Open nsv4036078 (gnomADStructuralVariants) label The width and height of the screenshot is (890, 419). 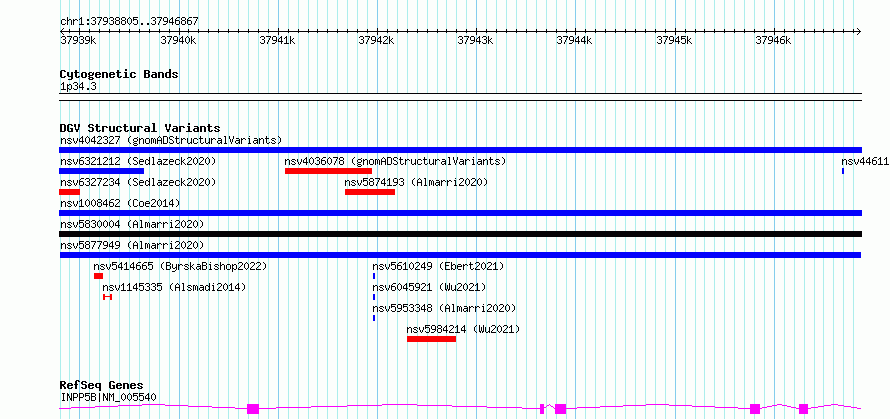(x=395, y=161)
